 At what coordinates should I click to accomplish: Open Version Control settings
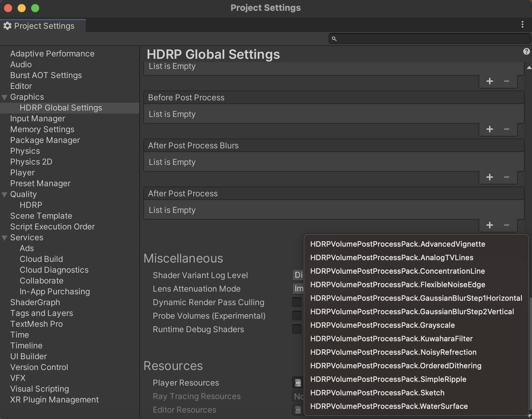click(39, 367)
